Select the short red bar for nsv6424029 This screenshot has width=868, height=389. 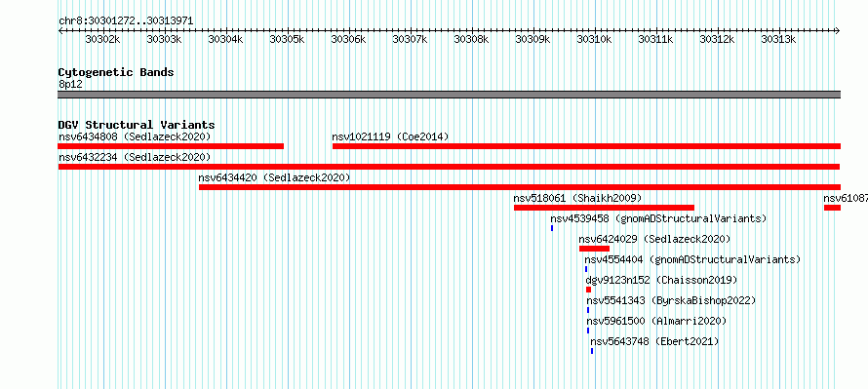coord(594,249)
